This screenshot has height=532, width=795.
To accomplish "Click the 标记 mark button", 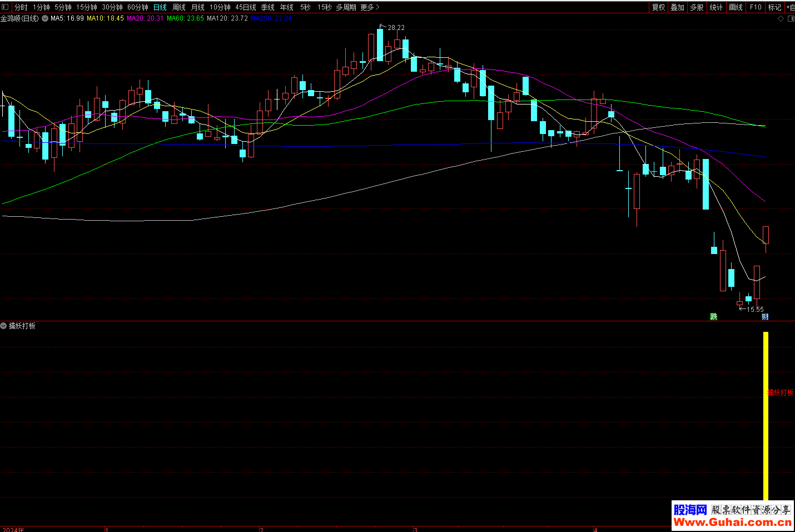I will (774, 7).
